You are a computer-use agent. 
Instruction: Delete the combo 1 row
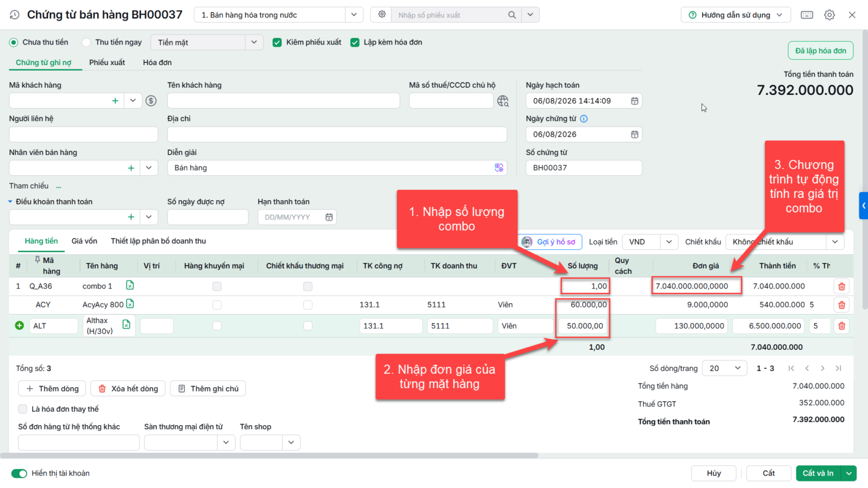click(841, 286)
